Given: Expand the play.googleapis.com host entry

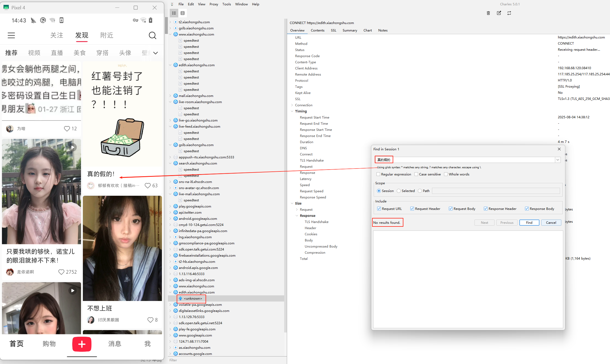Looking at the screenshot, I should pyautogui.click(x=170, y=206).
